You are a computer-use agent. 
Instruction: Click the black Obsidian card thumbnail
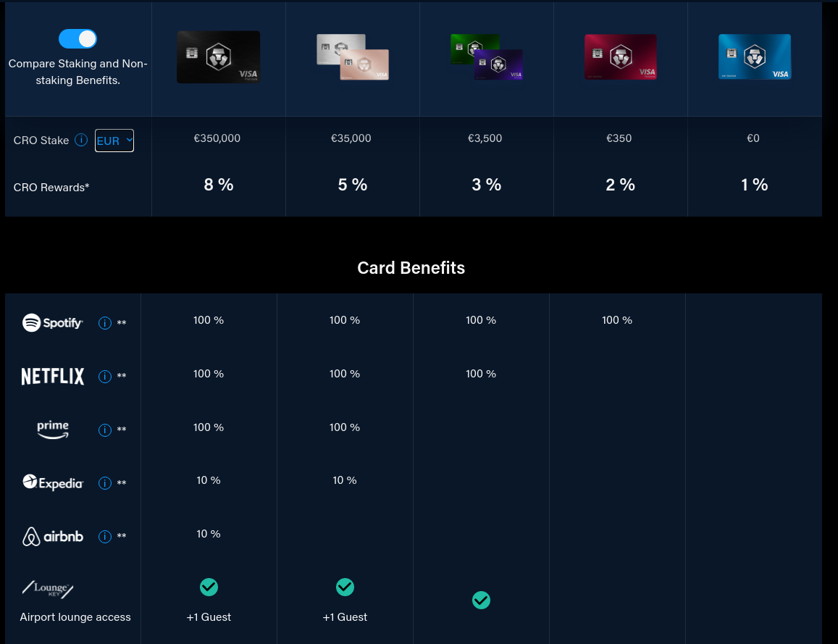[218, 57]
